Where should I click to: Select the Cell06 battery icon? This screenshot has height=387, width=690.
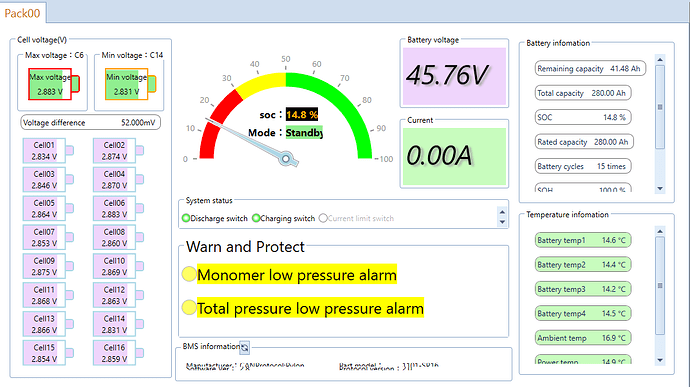118,209
